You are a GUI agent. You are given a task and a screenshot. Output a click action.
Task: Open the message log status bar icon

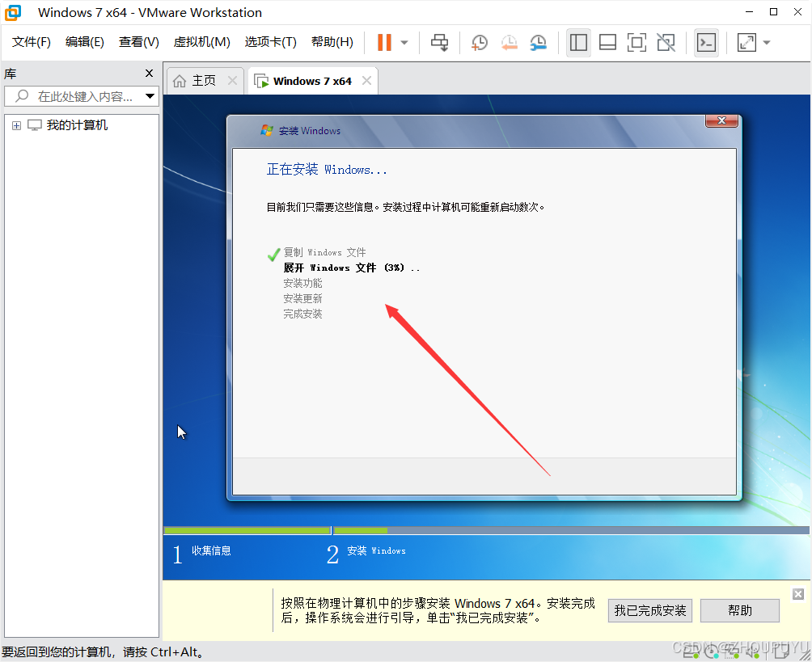pos(781,652)
